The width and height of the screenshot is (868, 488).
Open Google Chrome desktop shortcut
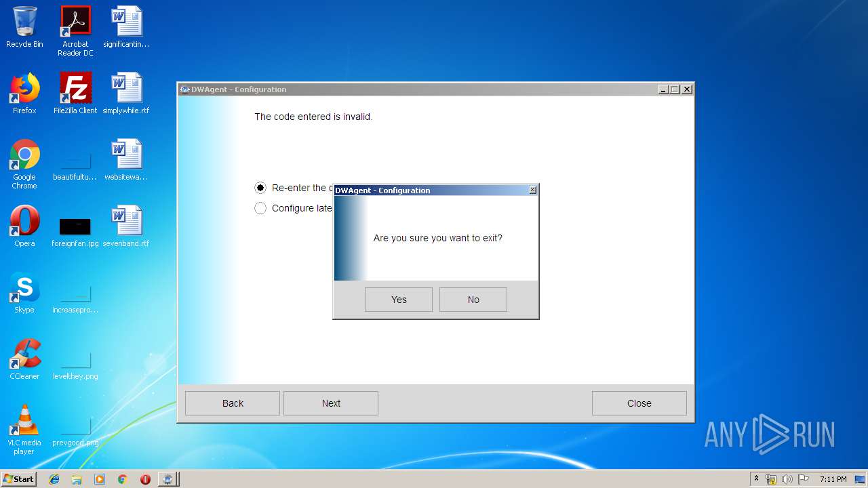(x=24, y=164)
